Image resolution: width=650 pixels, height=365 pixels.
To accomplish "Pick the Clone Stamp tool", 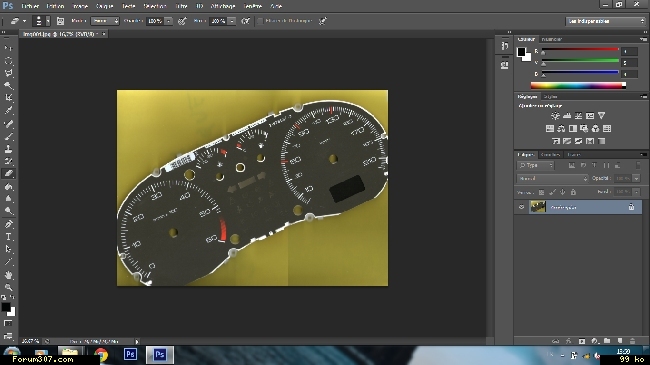I will point(8,149).
